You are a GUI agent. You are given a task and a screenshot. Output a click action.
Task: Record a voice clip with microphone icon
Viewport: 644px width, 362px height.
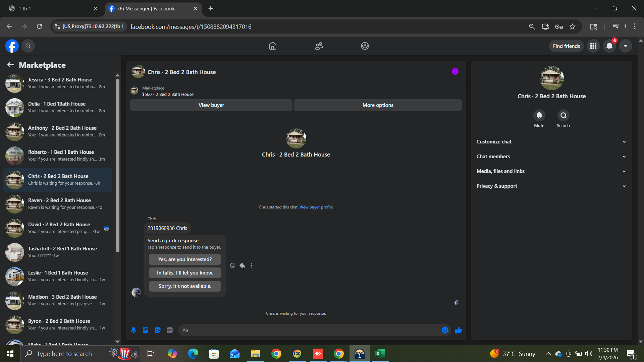pyautogui.click(x=133, y=330)
